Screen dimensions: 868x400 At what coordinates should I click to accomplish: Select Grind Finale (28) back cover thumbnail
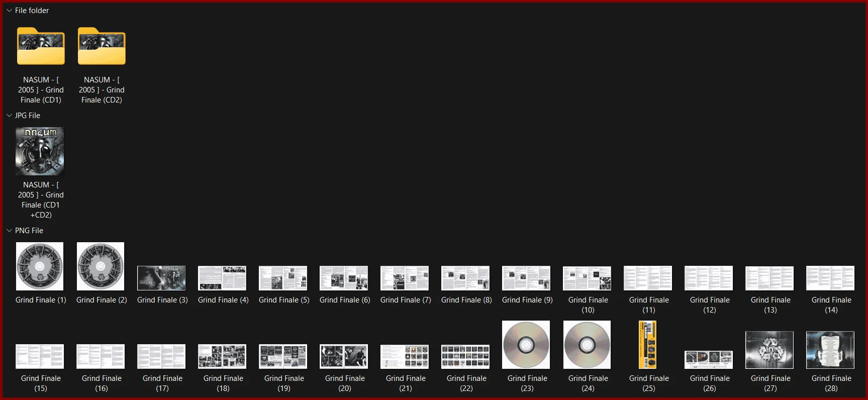pos(830,350)
